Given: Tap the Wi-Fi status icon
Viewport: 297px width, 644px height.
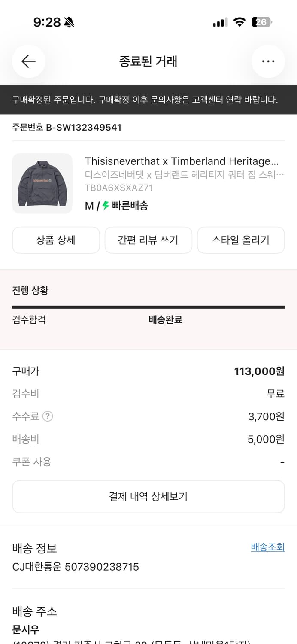Looking at the screenshot, I should [240, 22].
